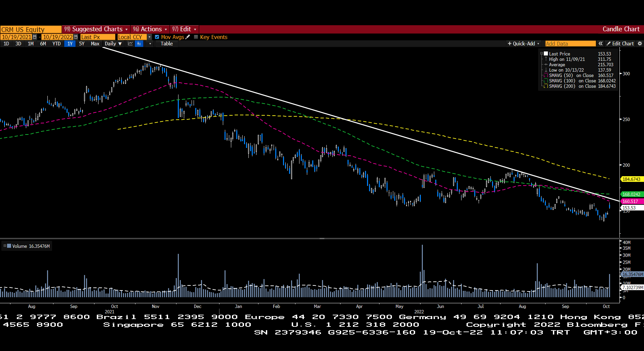Switch to Table view
Screen dimensions: 644x351
[167, 44]
